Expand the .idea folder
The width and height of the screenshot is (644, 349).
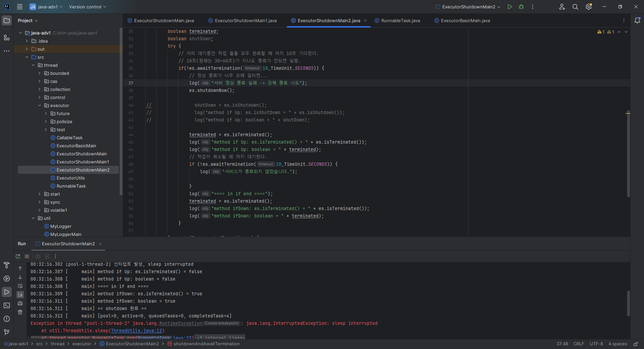tap(27, 41)
